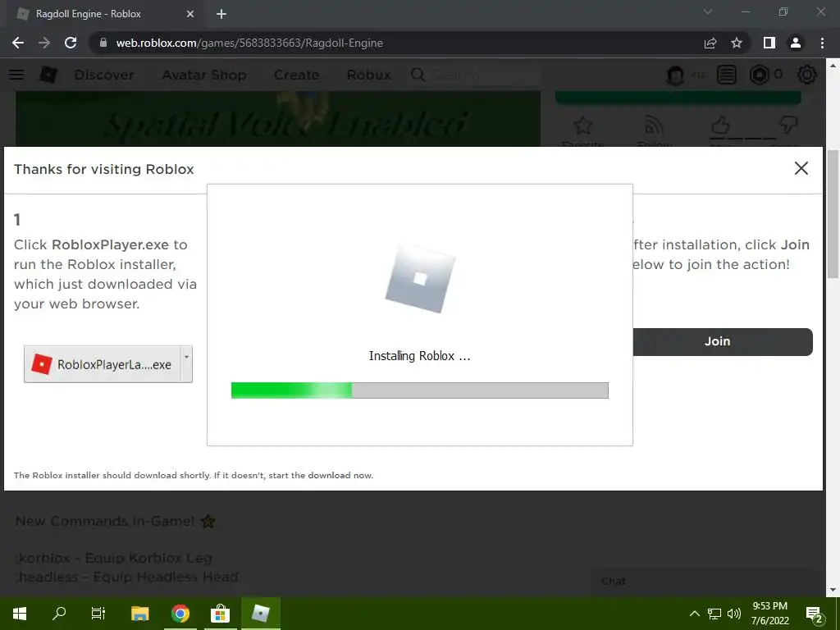Show hidden system tray icons
Screen dimensions: 840x630
coord(694,614)
